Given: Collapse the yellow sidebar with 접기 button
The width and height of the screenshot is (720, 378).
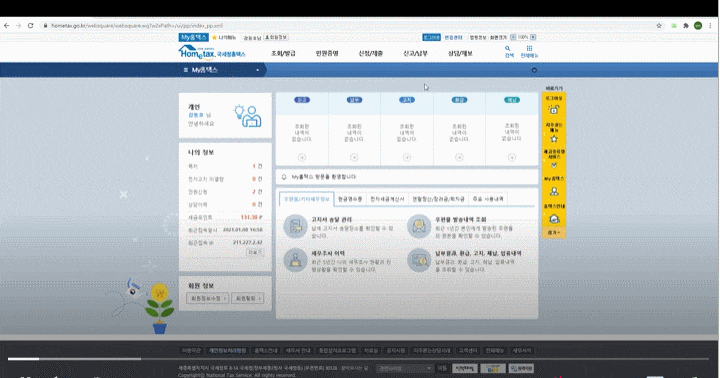Looking at the screenshot, I should [x=554, y=233].
